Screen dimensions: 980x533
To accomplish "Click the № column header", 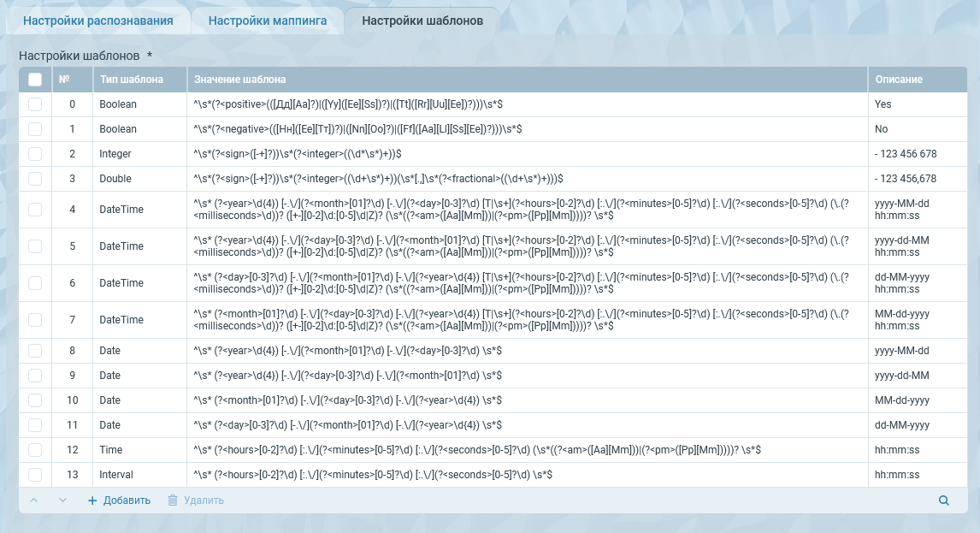I will [64, 80].
